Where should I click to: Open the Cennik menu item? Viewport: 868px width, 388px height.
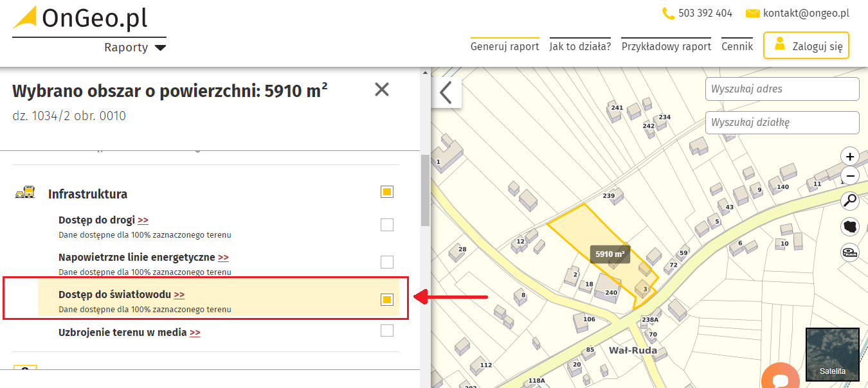737,46
